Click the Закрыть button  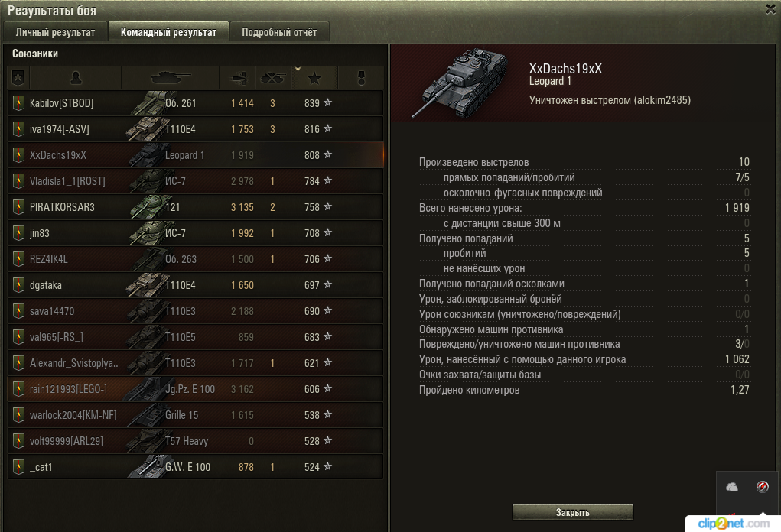coord(573,512)
